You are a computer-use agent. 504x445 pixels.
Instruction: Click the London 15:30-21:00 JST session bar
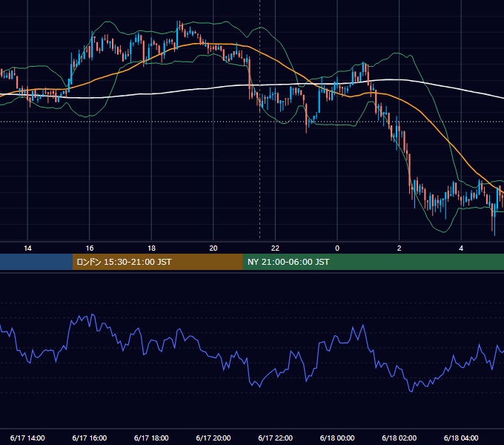(157, 262)
